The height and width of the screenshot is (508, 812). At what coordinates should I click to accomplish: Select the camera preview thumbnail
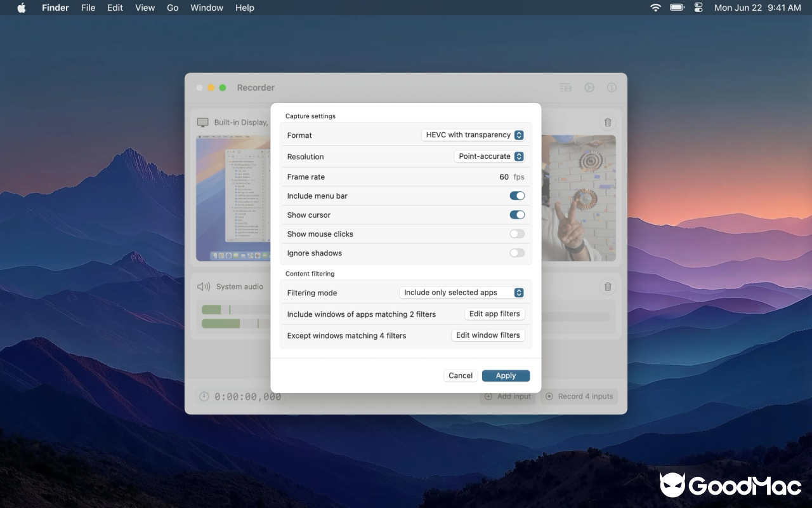point(579,198)
